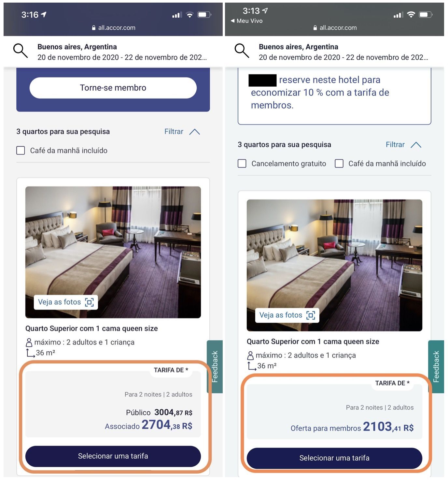
Task: Tap the lock icon beside all.accor.com on left
Action: 94,28
